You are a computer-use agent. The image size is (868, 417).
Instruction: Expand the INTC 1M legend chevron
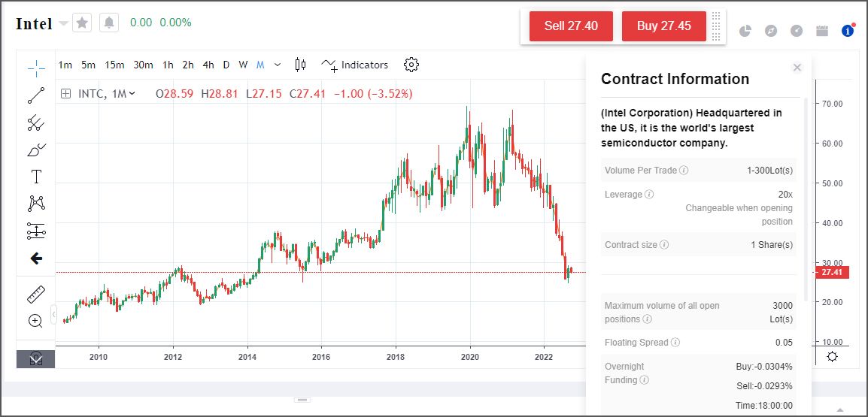click(x=132, y=94)
